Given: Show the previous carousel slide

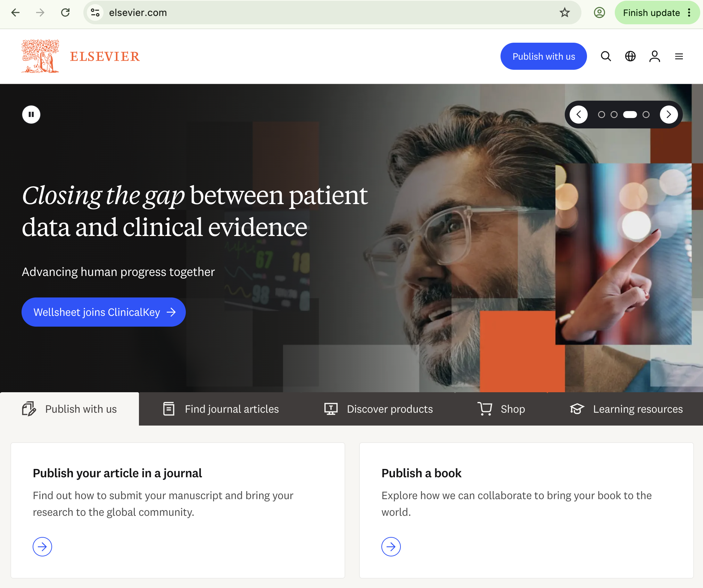Looking at the screenshot, I should tap(579, 115).
